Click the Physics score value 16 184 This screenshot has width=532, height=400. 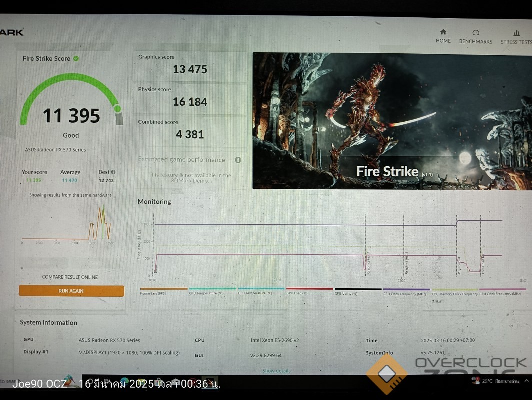(x=190, y=102)
